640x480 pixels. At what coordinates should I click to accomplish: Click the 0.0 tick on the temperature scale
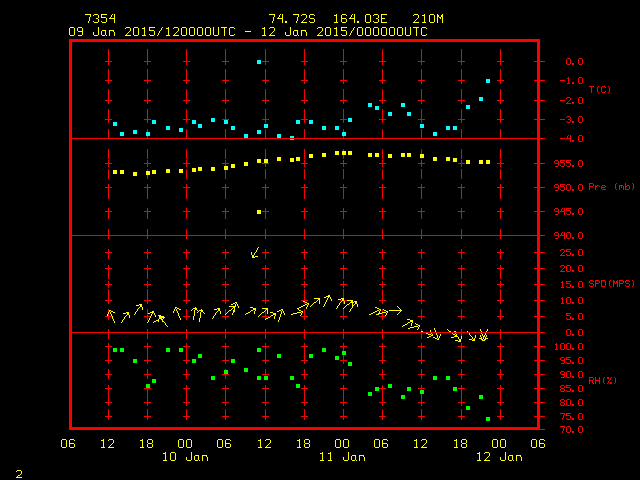pos(574,62)
